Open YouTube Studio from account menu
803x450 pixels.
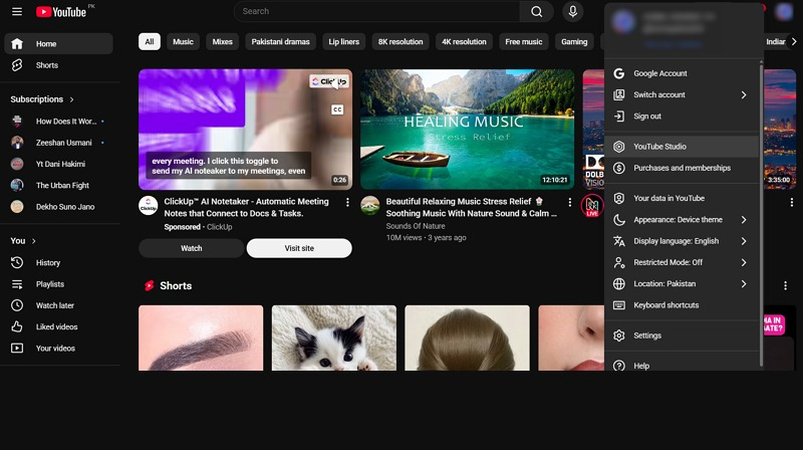[660, 147]
